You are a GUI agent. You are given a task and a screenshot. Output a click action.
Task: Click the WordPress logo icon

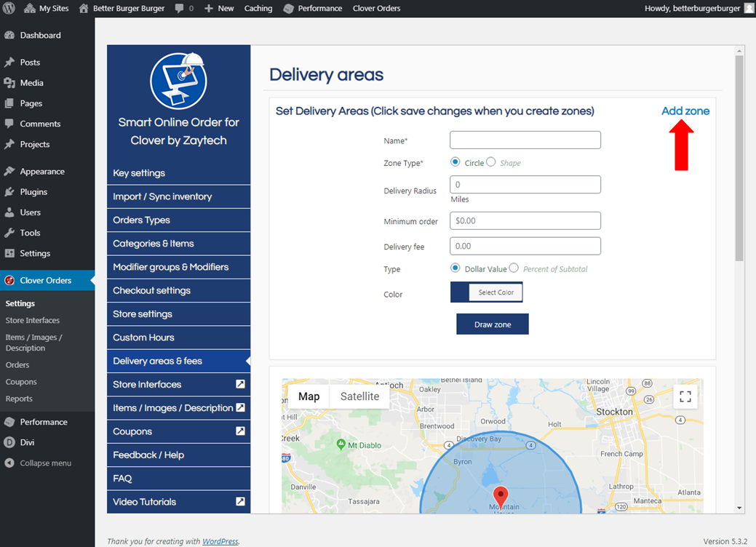click(9, 8)
